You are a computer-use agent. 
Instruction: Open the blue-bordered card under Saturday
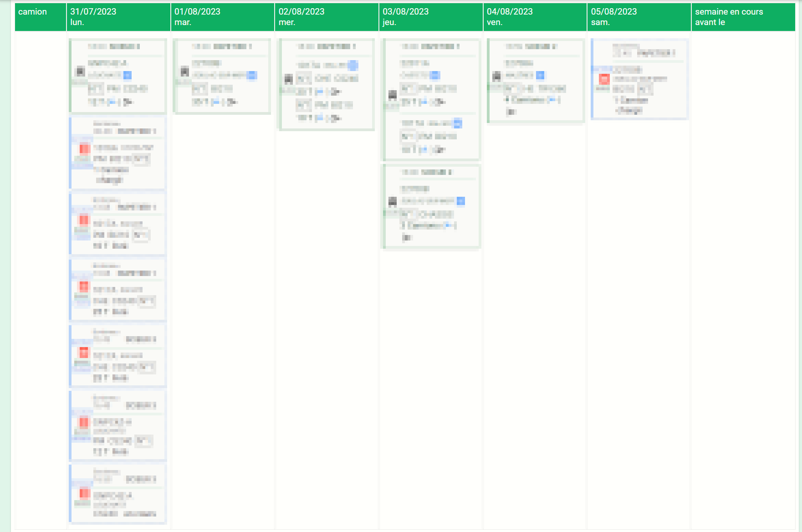tap(639, 79)
